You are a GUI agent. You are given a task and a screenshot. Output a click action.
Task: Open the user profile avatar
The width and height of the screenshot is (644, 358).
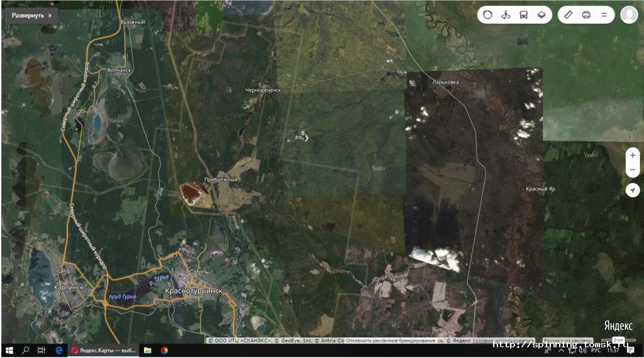[x=629, y=15]
